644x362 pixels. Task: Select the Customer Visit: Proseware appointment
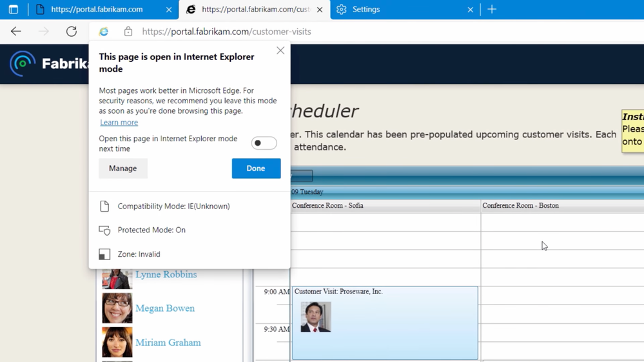tap(385, 323)
